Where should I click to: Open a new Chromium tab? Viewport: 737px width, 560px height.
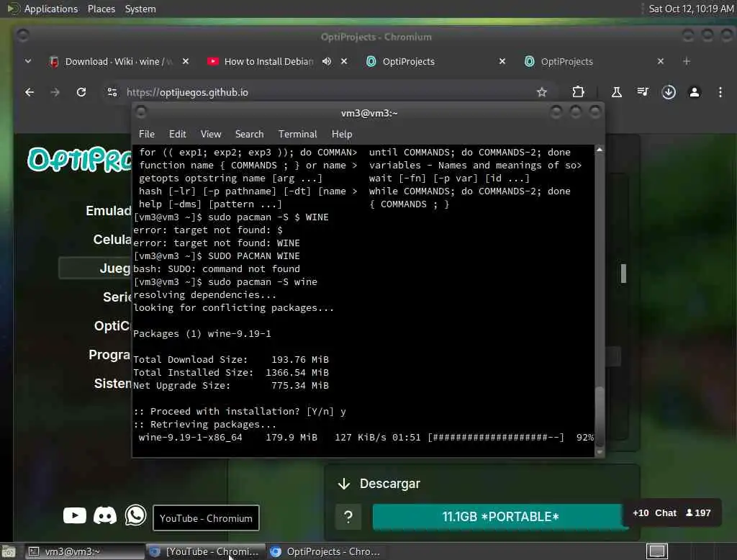coord(687,62)
